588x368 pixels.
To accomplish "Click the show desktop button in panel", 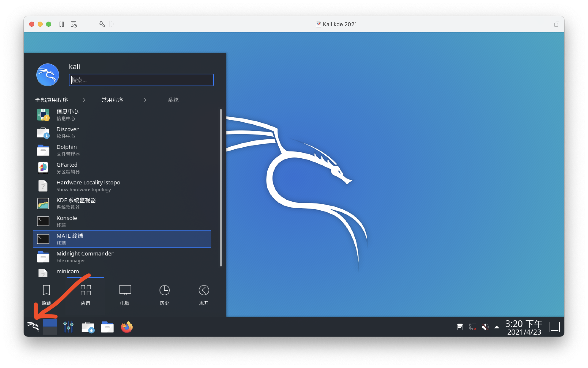I will tap(555, 327).
